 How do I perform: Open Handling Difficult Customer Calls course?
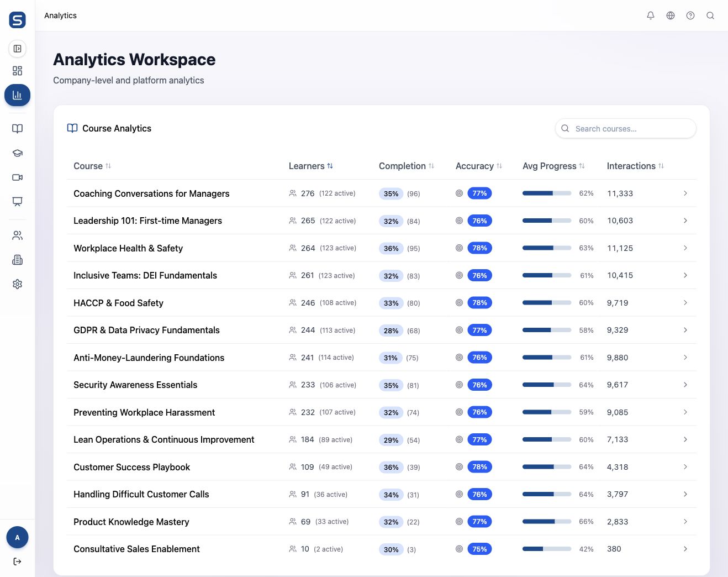point(141,494)
